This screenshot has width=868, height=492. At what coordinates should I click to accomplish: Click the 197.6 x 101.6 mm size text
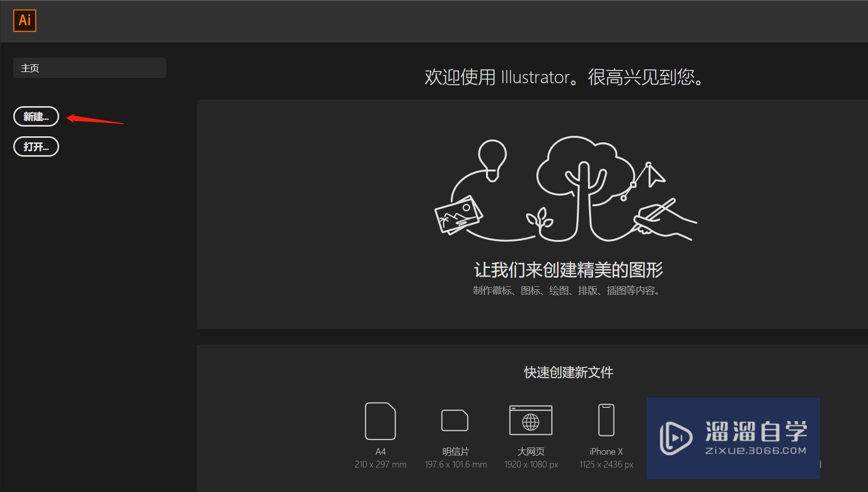tap(455, 464)
